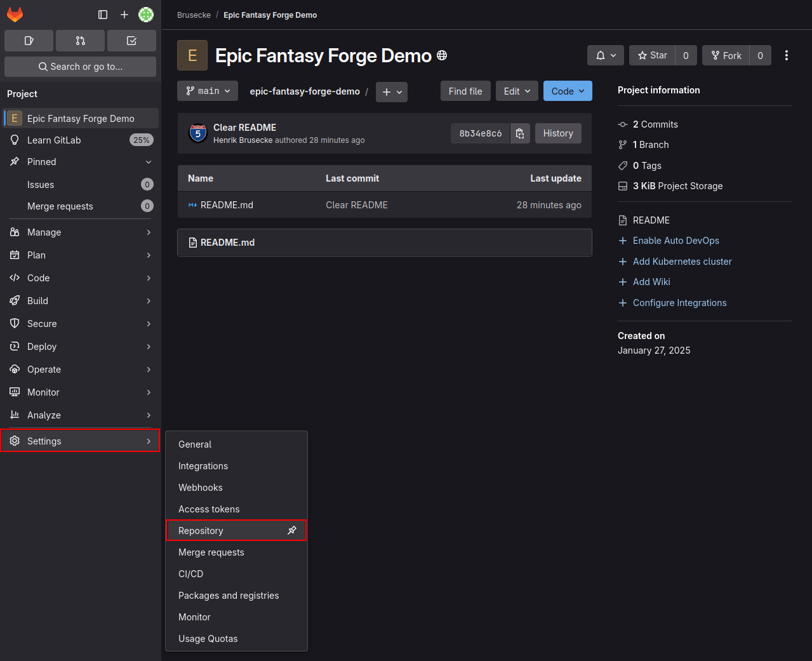Viewport: 812px width, 661px height.
Task: Select Access tokens in Settings flyout
Action: (x=236, y=509)
